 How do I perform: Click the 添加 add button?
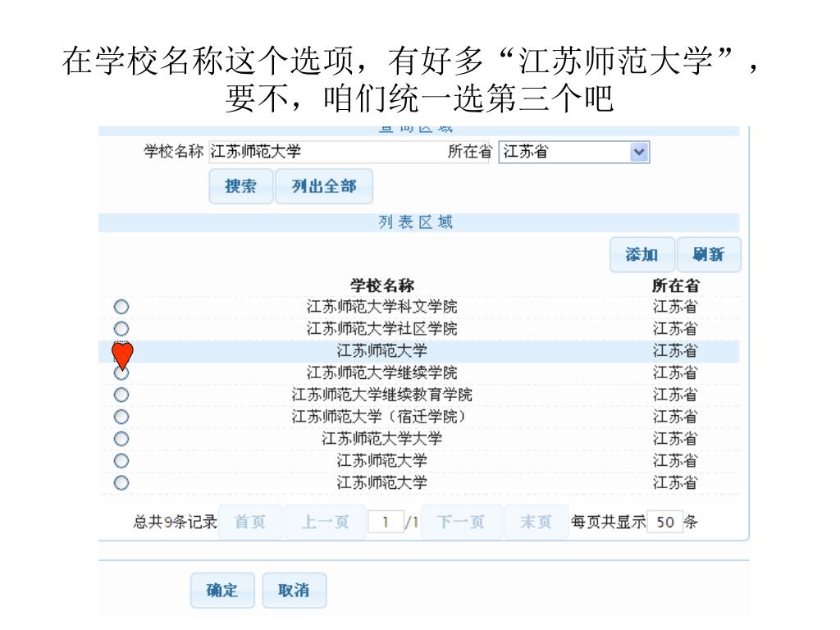641,254
